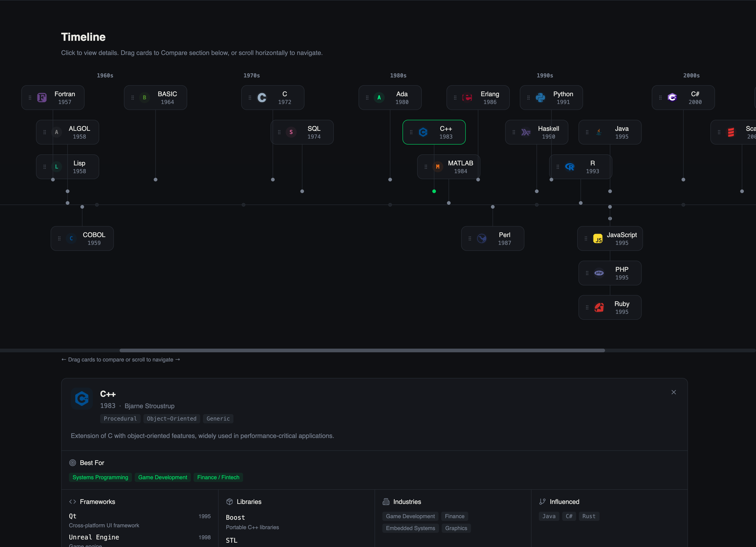Select the COBOL 1959 card

point(82,238)
